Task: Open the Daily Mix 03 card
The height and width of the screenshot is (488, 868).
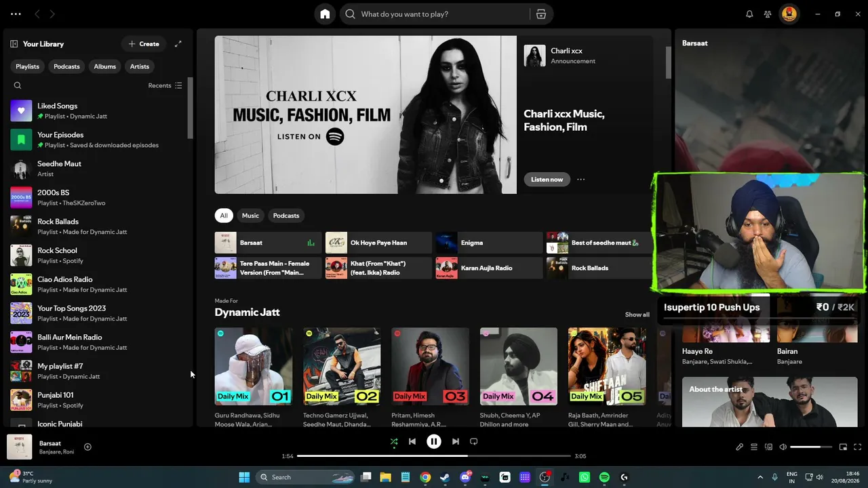Action: [430, 378]
